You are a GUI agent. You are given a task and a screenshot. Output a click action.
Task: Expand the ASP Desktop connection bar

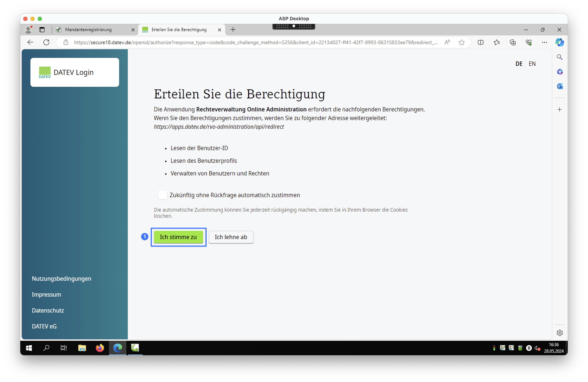point(293,26)
